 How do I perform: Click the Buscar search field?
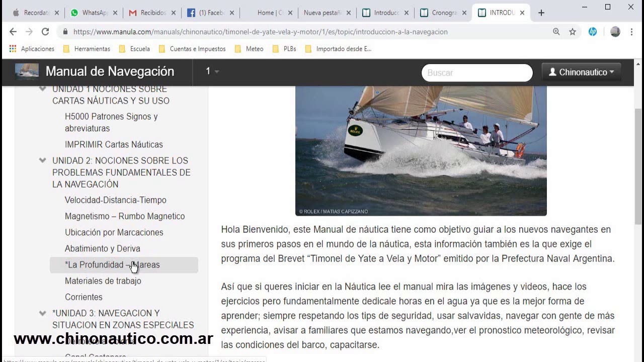[x=477, y=72]
